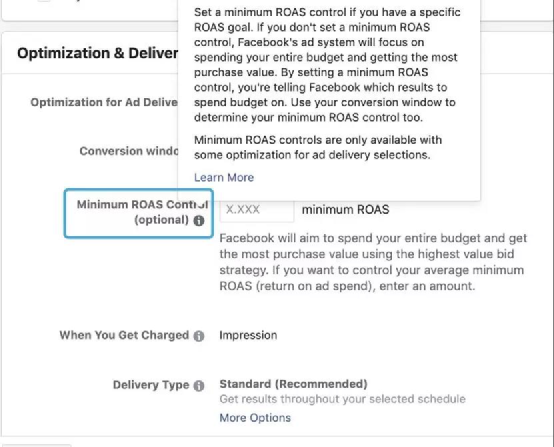
Task: Click the Conversion window label
Action: point(129,151)
